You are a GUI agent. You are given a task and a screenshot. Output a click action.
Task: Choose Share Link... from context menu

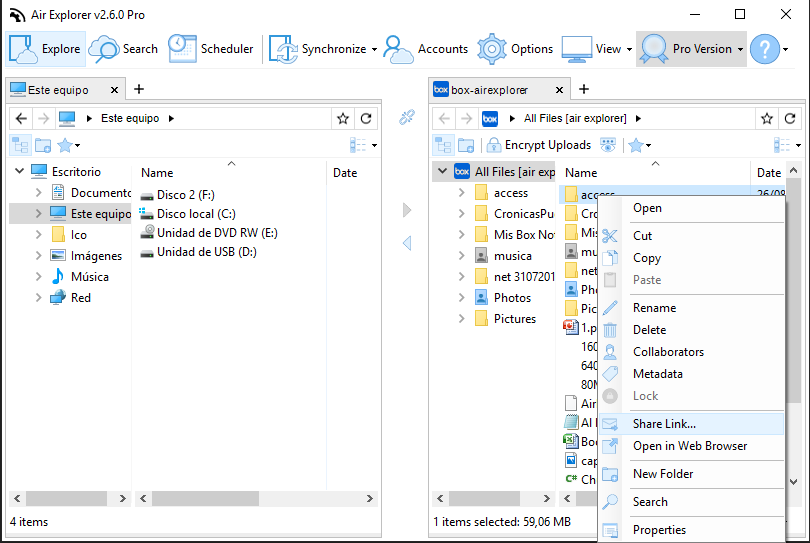tap(664, 424)
